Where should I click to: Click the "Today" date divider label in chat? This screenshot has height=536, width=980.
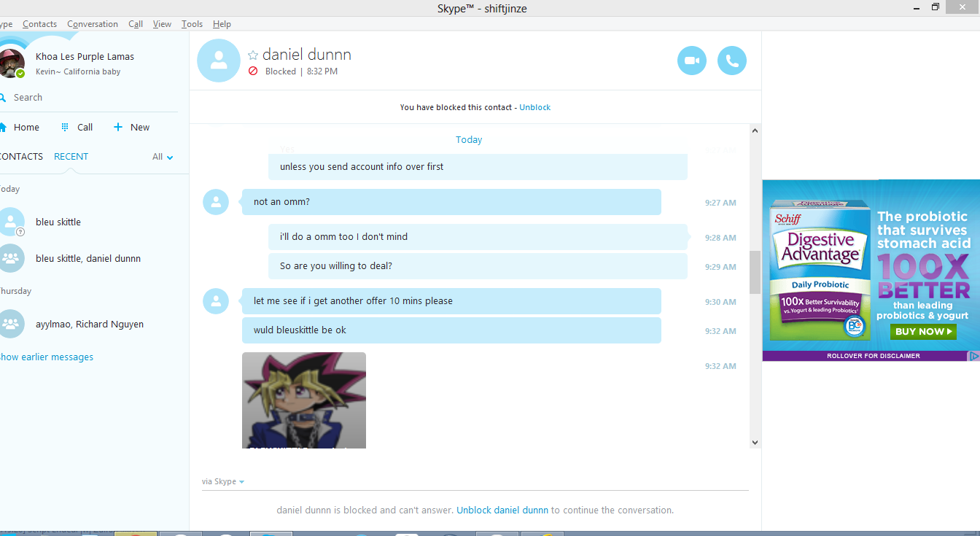click(469, 139)
